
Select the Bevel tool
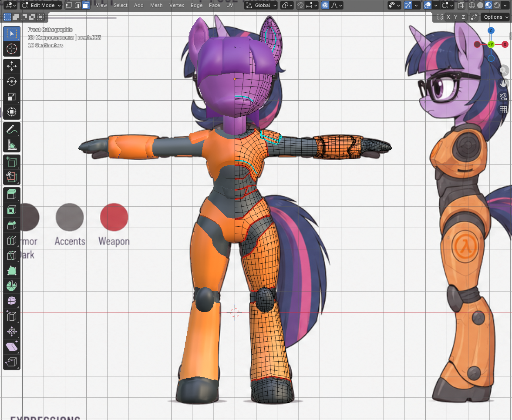click(x=12, y=225)
